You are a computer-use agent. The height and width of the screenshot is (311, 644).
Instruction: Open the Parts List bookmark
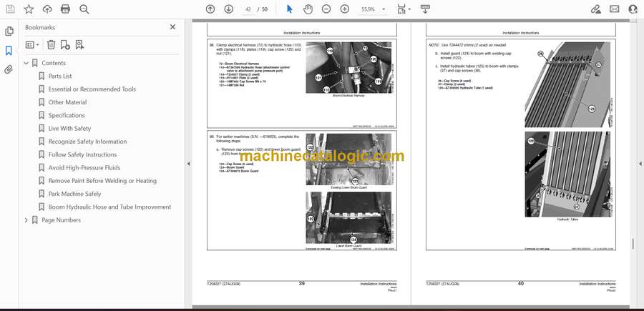(60, 76)
